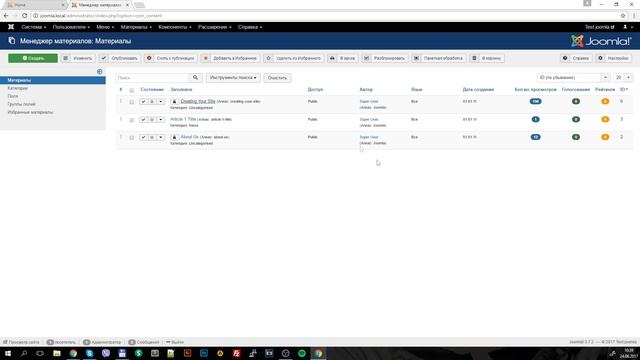The height and width of the screenshot is (360, 640).
Task: Open Viber from the taskbar
Action: point(106,353)
